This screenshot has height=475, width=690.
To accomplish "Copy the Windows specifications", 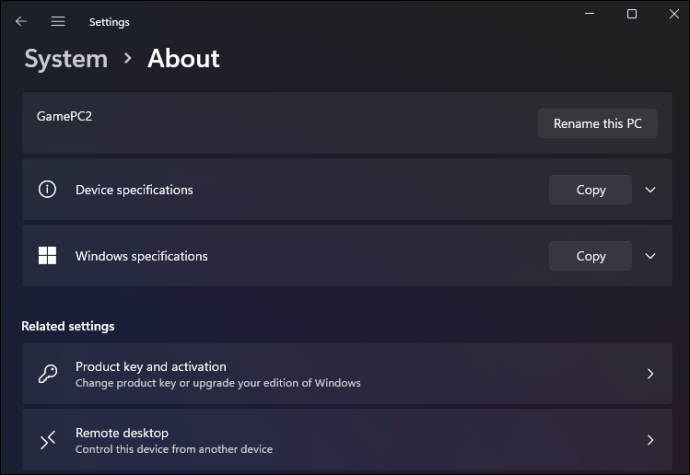I will (x=590, y=256).
